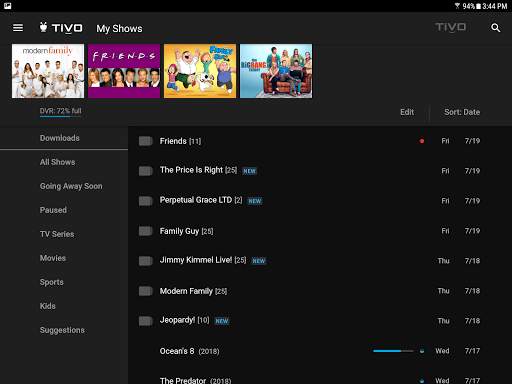
Task: Click the Edit button
Action: click(x=407, y=112)
